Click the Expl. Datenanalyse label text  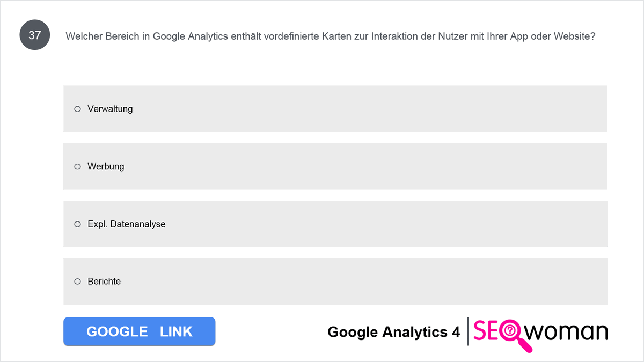pos(127,224)
